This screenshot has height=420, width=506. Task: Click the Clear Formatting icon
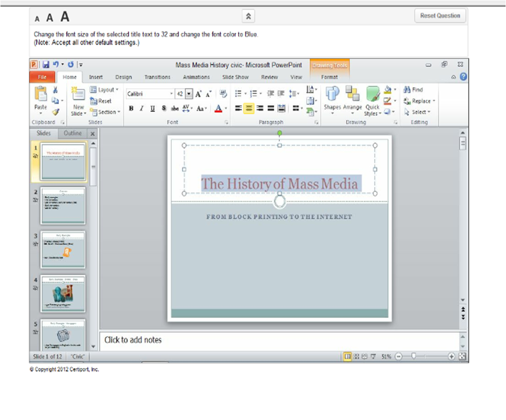click(224, 94)
